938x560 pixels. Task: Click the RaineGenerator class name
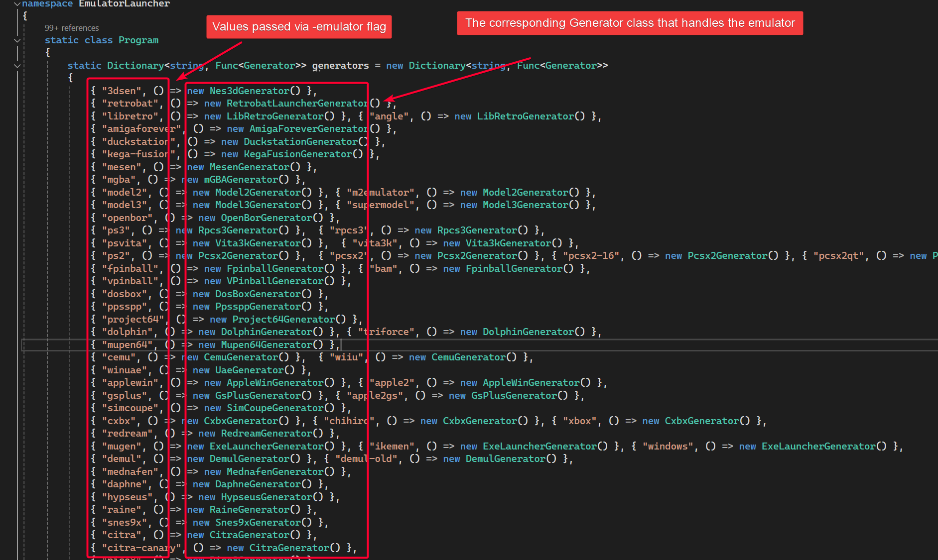250,510
